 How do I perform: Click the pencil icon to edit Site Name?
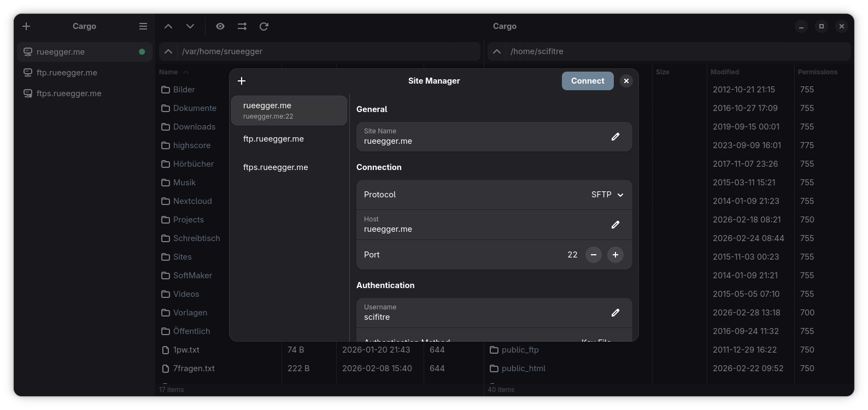point(615,137)
